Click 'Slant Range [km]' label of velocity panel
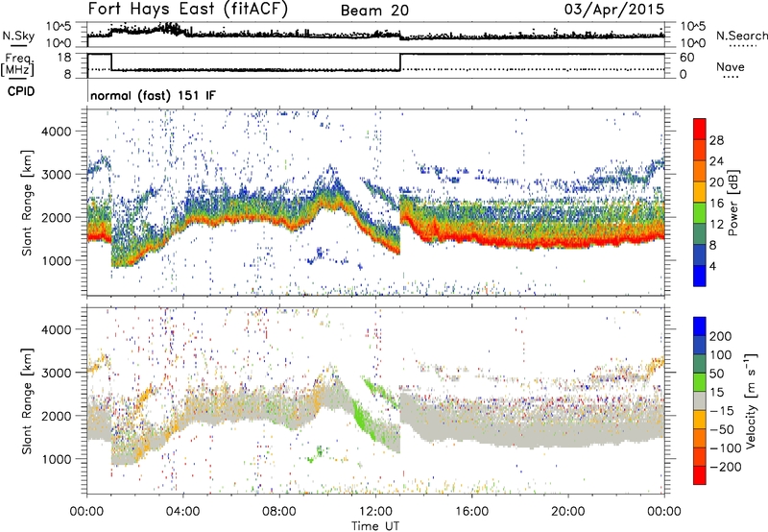Viewport: 768px width, 532px height. [x=27, y=401]
